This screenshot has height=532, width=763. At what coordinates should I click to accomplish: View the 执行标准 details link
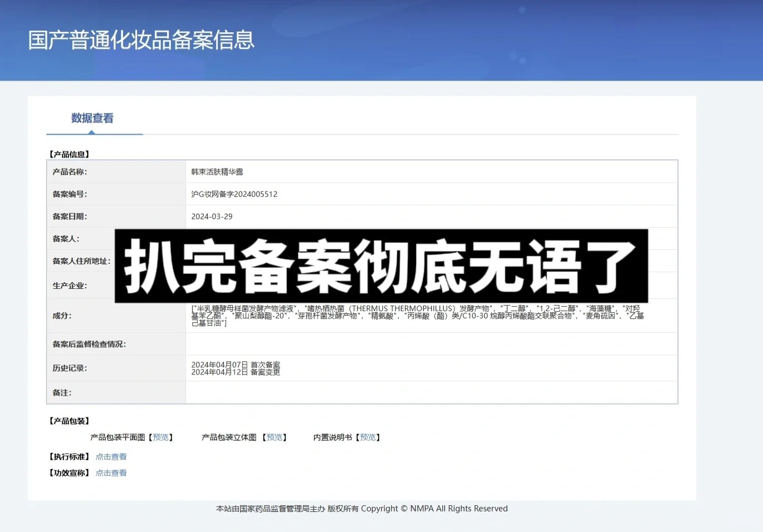click(x=111, y=457)
